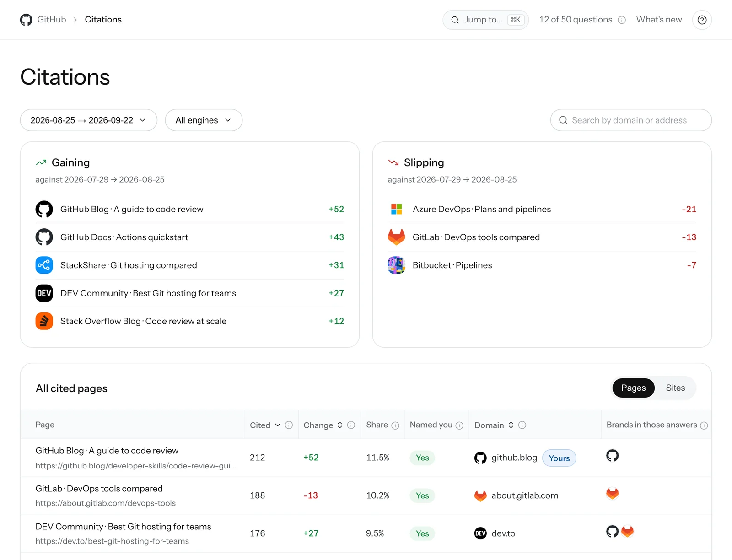Sort by the Change column header

[x=323, y=425]
